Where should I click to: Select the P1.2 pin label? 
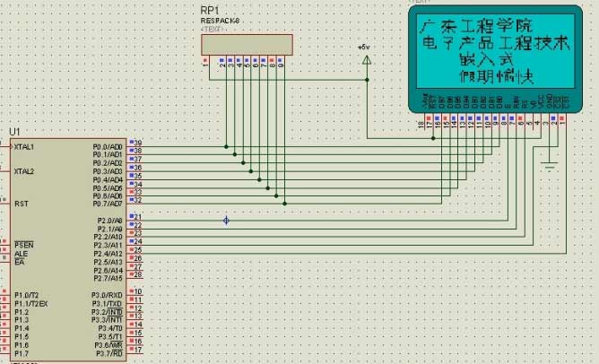point(22,312)
